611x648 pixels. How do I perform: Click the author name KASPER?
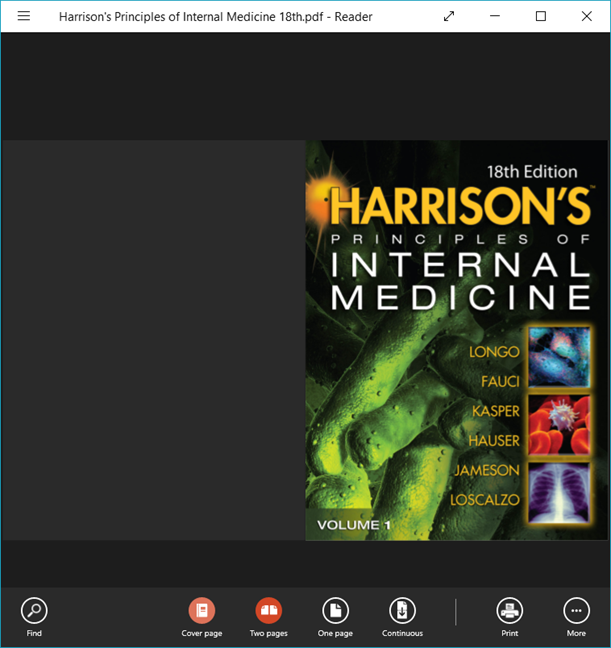pos(496,411)
